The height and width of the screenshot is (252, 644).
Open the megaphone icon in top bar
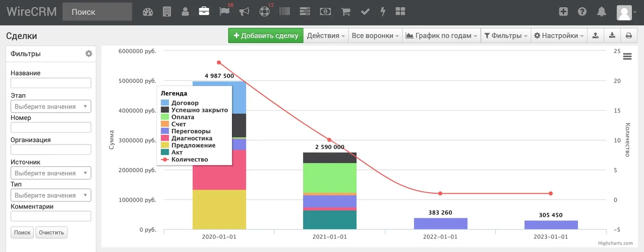(x=244, y=12)
